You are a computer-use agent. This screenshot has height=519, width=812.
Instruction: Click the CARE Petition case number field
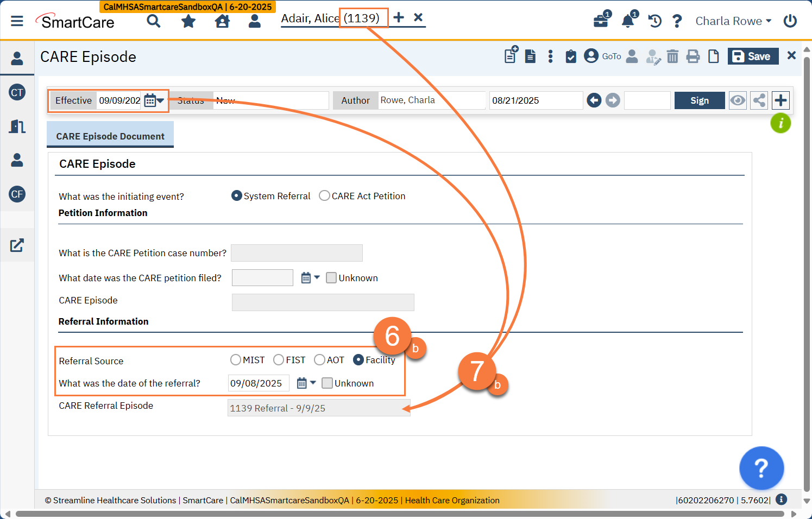[x=297, y=253]
